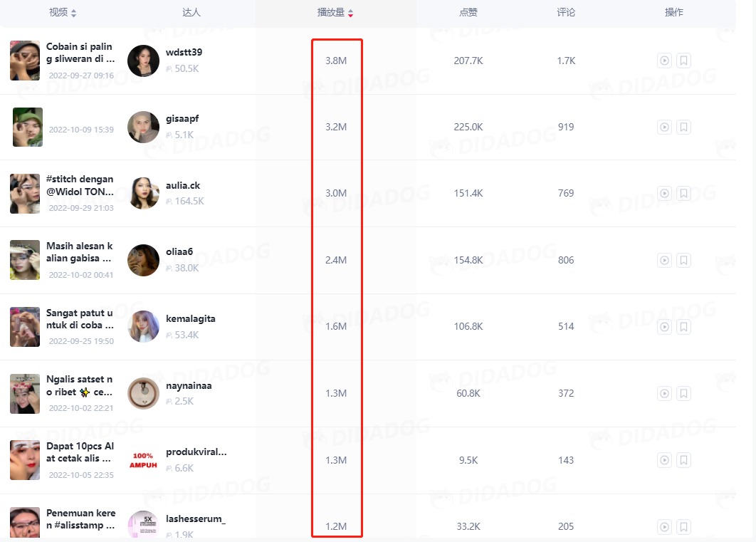Play the lashesserum_ video via play icon
Image resolution: width=756 pixels, height=542 pixels.
[664, 527]
